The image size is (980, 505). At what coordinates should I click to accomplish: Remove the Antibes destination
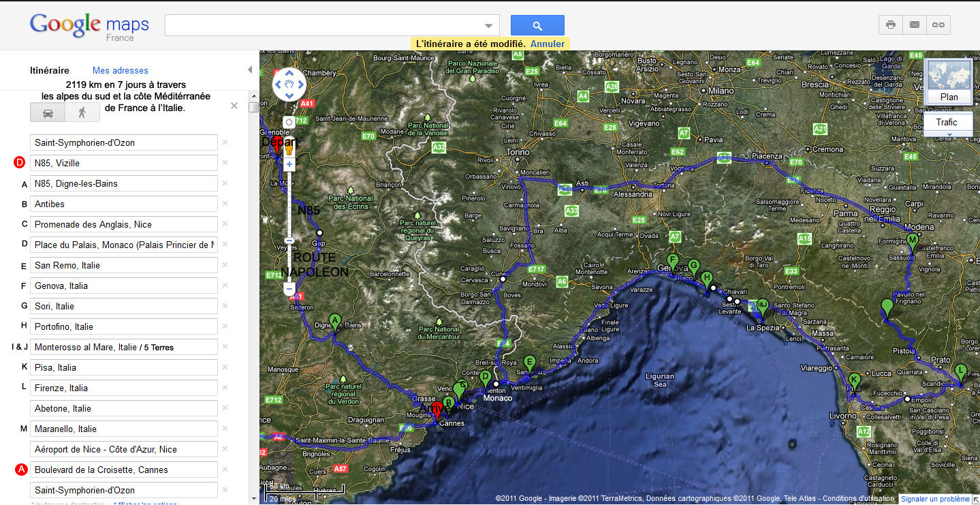point(225,204)
